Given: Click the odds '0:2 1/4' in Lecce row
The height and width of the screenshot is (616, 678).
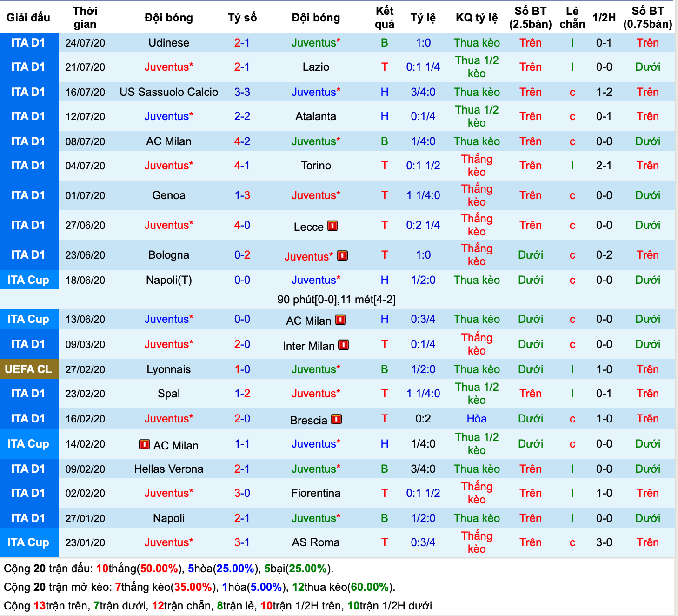Looking at the screenshot, I should 423,225.
